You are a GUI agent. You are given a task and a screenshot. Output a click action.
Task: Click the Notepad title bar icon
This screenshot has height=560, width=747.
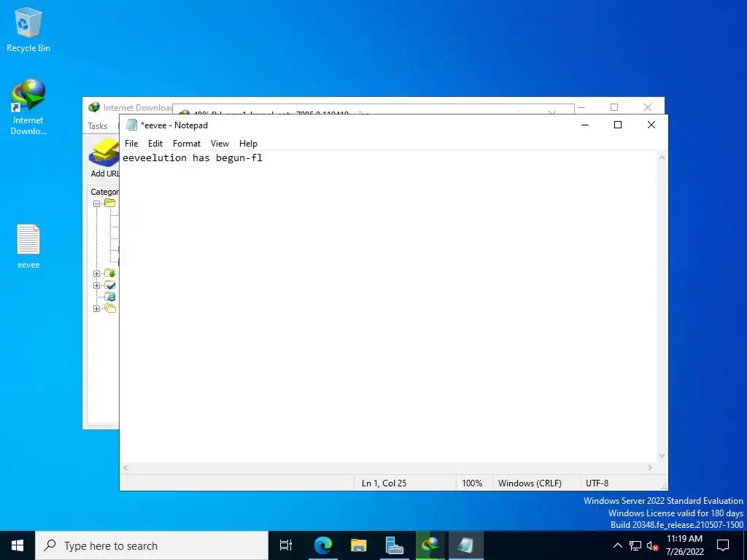pos(131,125)
